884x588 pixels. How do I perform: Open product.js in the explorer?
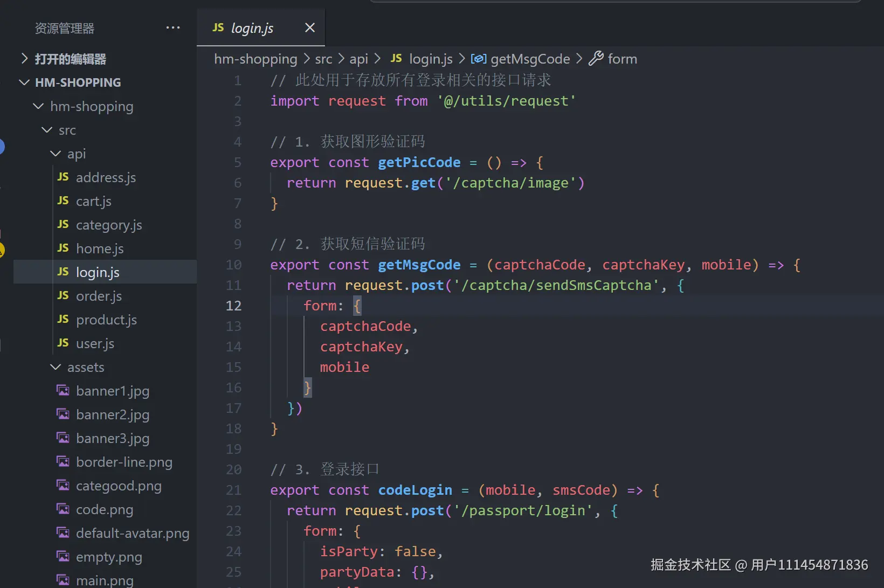(x=106, y=320)
